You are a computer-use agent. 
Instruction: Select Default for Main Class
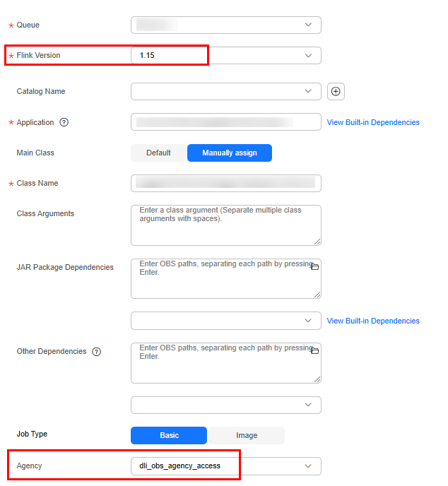click(x=158, y=153)
